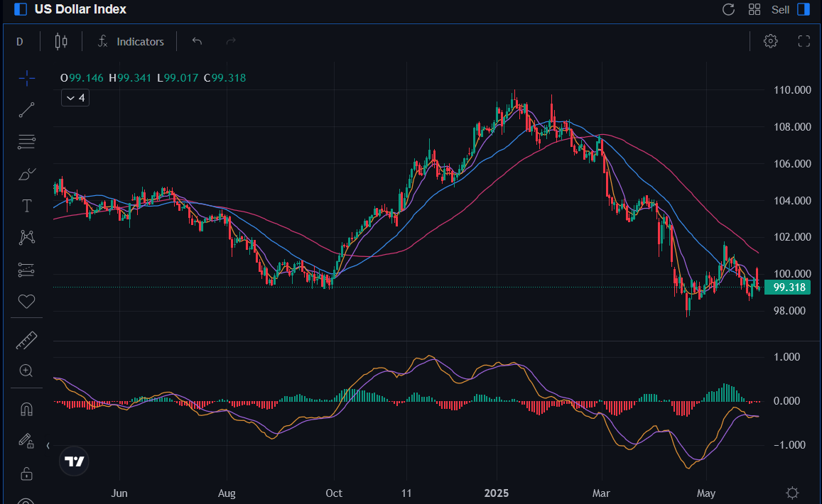
Task: Select the trend line drawing tool
Action: click(27, 110)
